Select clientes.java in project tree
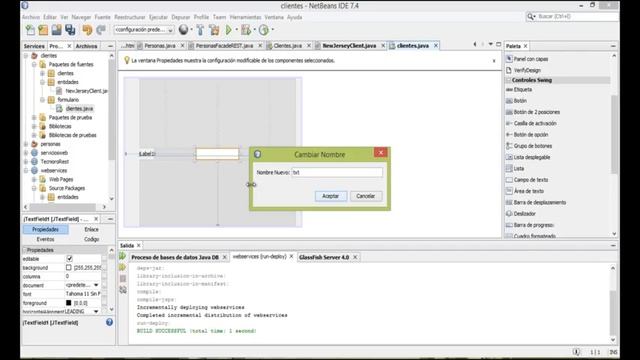Screen dimensions: 640x360 pos(79,109)
